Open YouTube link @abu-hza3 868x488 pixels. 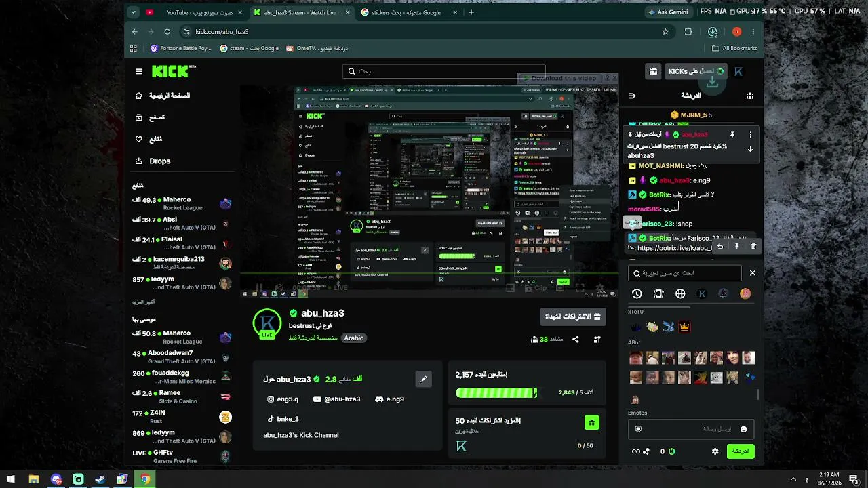(x=337, y=399)
